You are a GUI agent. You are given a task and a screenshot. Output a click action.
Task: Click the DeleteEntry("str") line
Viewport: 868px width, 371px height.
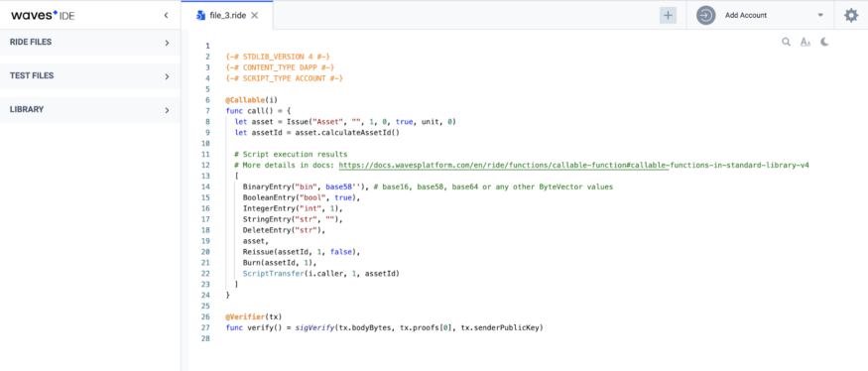[x=284, y=230]
